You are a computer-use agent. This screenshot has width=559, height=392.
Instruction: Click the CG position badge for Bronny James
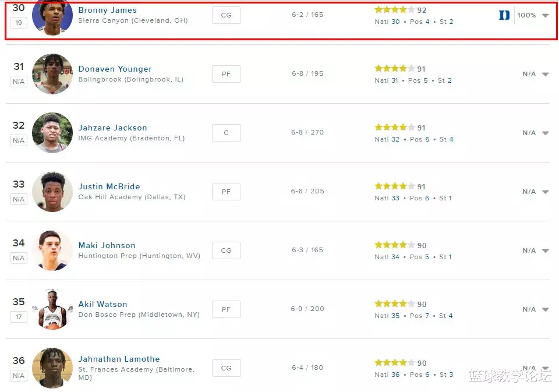pos(226,15)
